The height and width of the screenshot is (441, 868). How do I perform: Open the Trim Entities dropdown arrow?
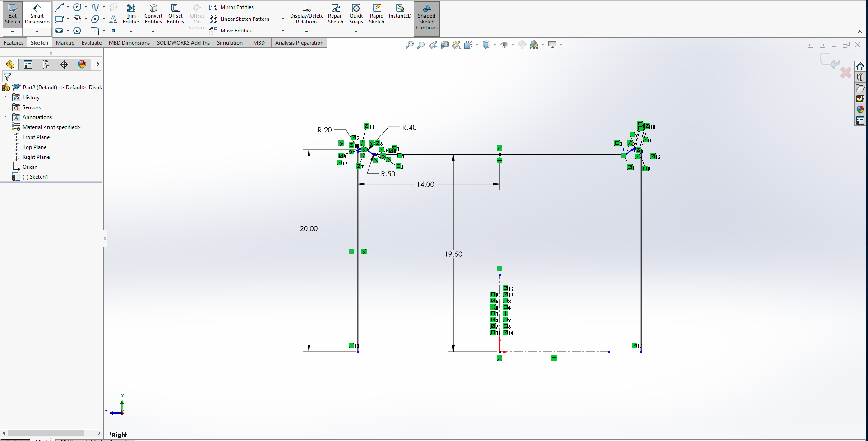point(131,32)
